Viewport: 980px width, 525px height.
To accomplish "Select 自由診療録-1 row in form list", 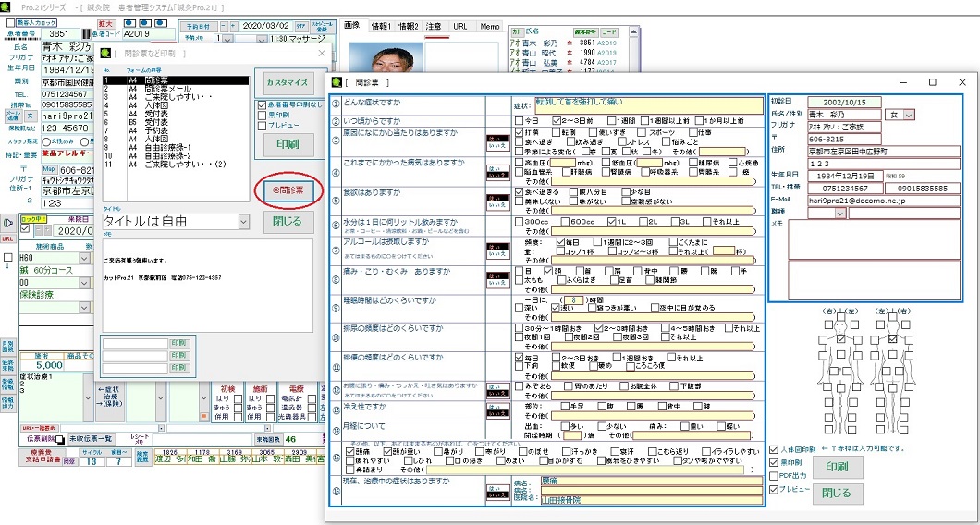I will point(176,148).
